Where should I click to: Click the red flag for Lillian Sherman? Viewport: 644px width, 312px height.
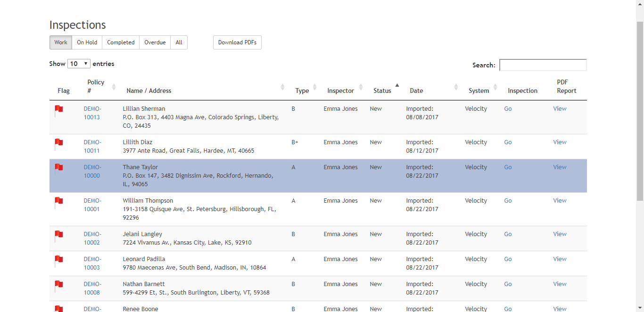[x=59, y=110]
